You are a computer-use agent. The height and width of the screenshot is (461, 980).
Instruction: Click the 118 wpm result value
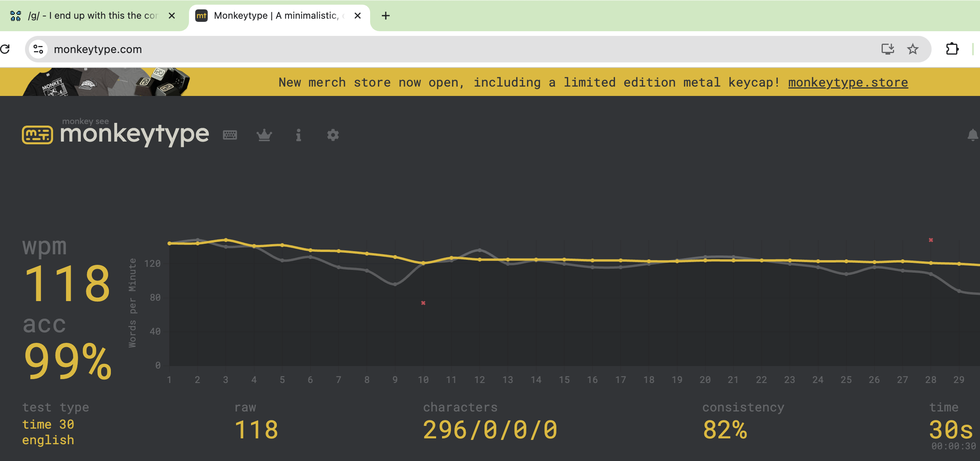click(67, 284)
